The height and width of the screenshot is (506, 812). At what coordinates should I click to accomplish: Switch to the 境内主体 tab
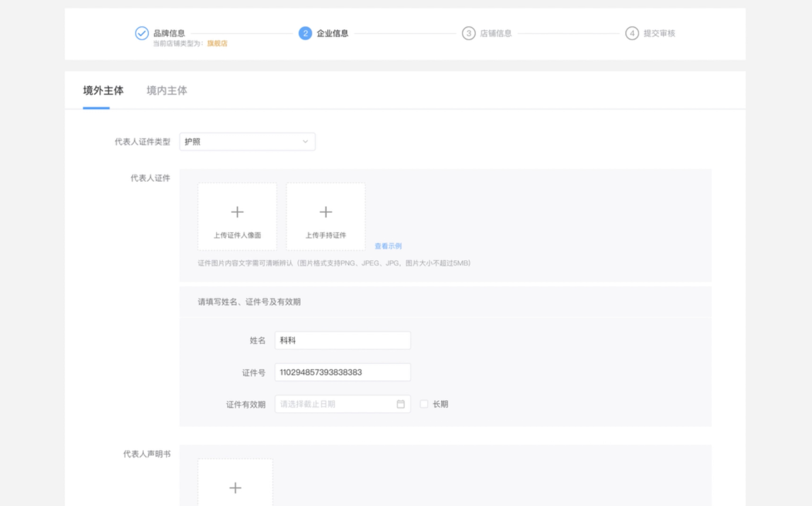click(167, 90)
